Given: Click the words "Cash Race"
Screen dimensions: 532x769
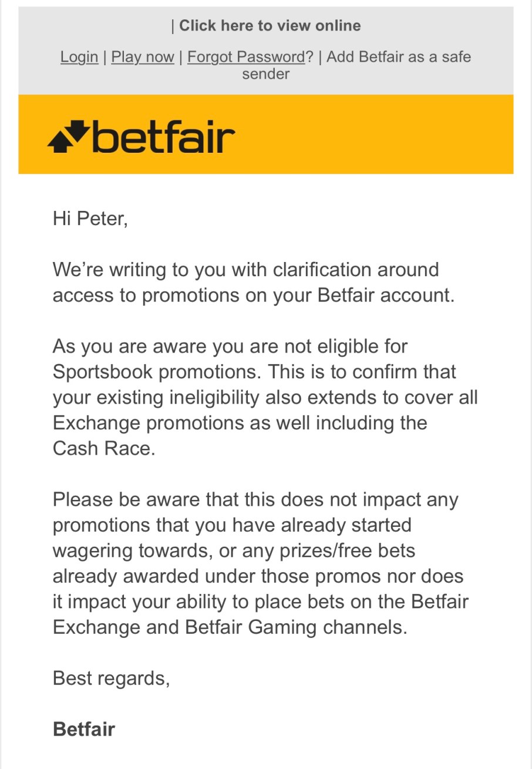Looking at the screenshot, I should (103, 448).
